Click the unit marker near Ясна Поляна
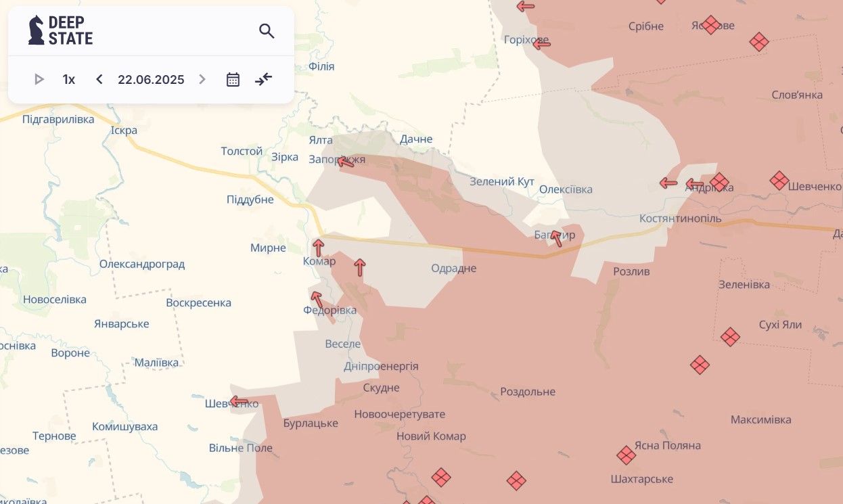The image size is (843, 504). coord(626,455)
